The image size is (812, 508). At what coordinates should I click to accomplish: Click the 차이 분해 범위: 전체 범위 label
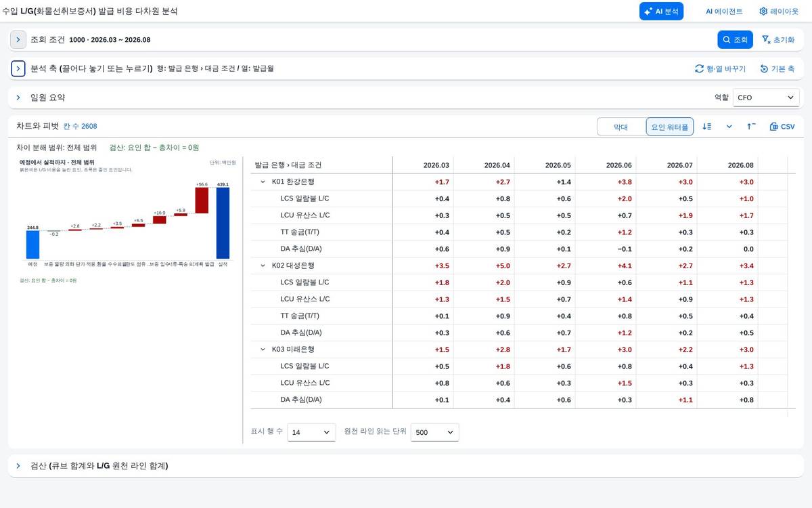click(57, 148)
